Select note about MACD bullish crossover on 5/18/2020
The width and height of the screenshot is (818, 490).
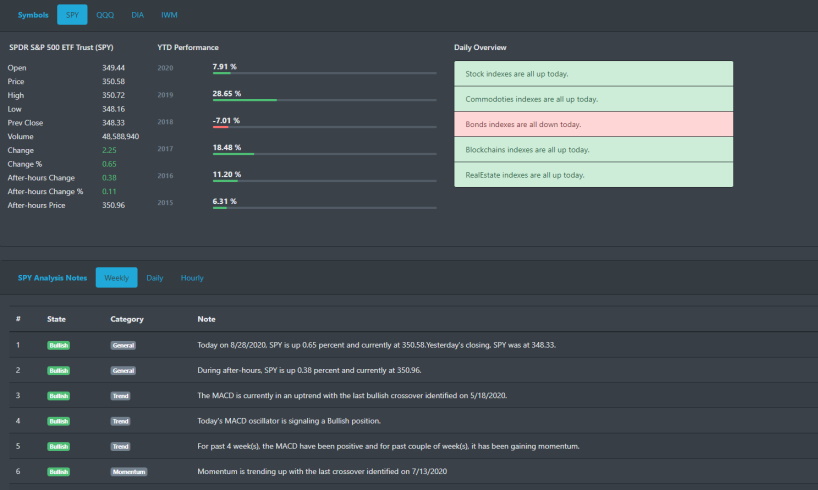pyautogui.click(x=352, y=396)
